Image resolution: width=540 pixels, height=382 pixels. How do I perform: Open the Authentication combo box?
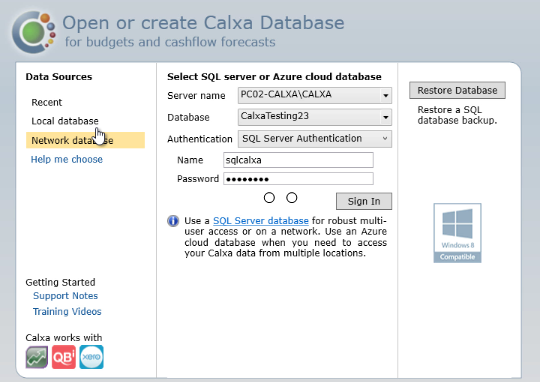[x=315, y=139]
